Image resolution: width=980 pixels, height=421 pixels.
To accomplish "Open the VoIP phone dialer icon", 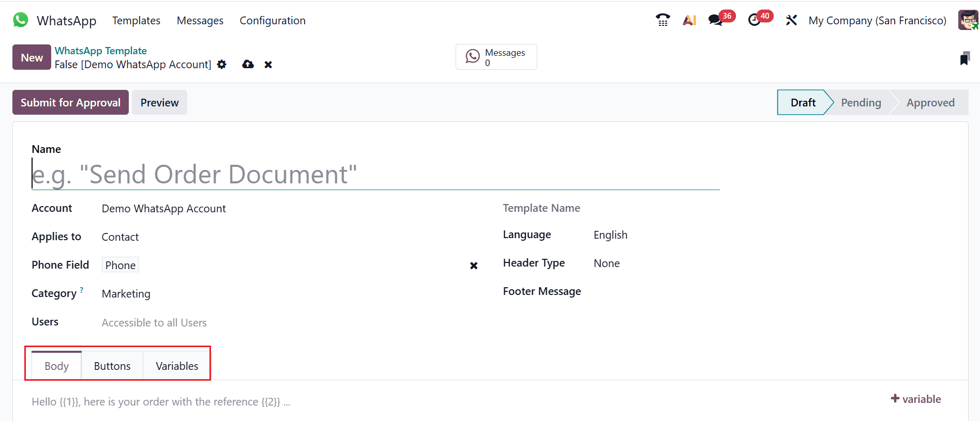I will (x=662, y=20).
